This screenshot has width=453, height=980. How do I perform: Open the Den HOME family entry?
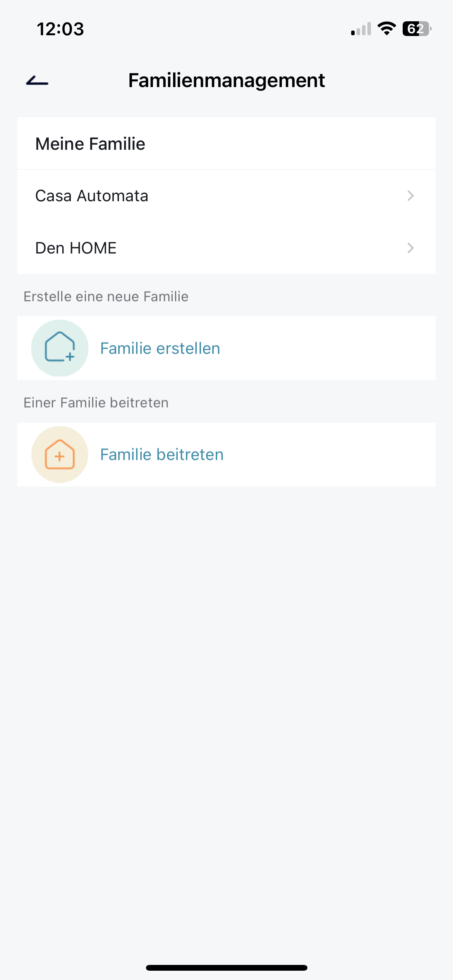coord(76,248)
